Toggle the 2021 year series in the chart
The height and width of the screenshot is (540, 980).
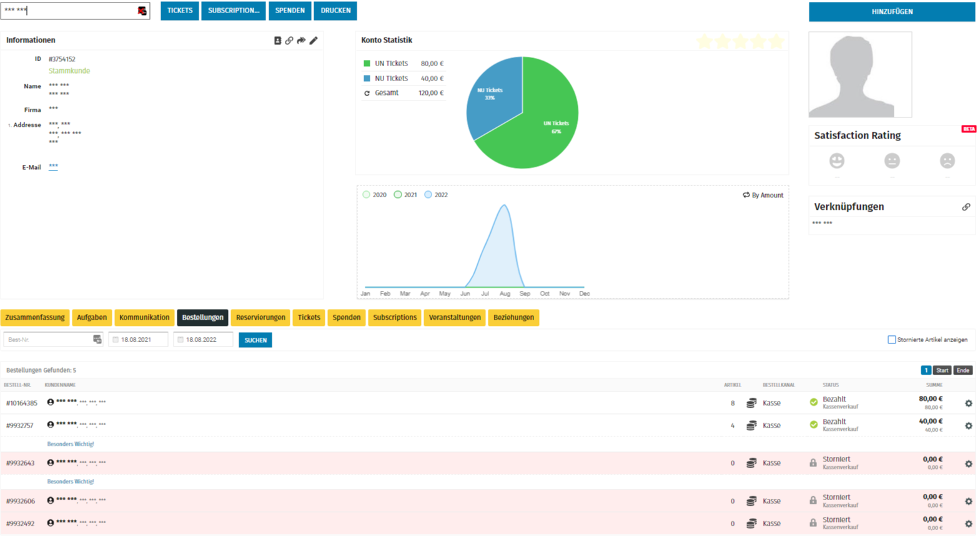398,195
